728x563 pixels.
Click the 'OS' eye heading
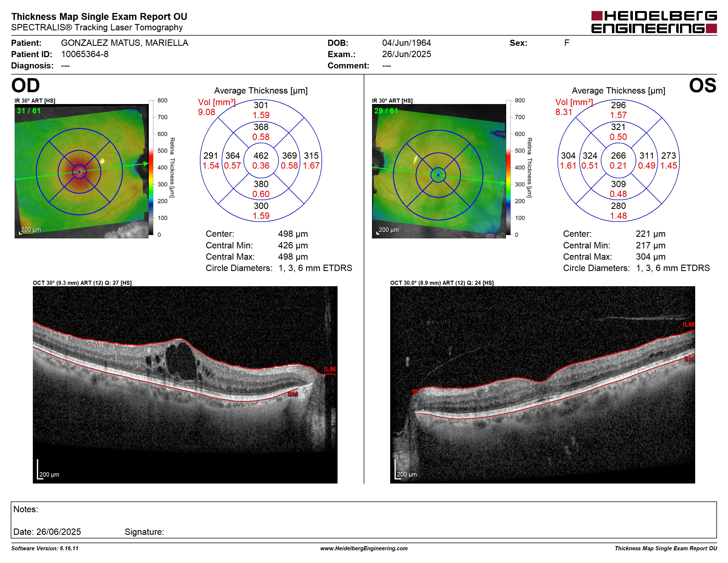702,85
